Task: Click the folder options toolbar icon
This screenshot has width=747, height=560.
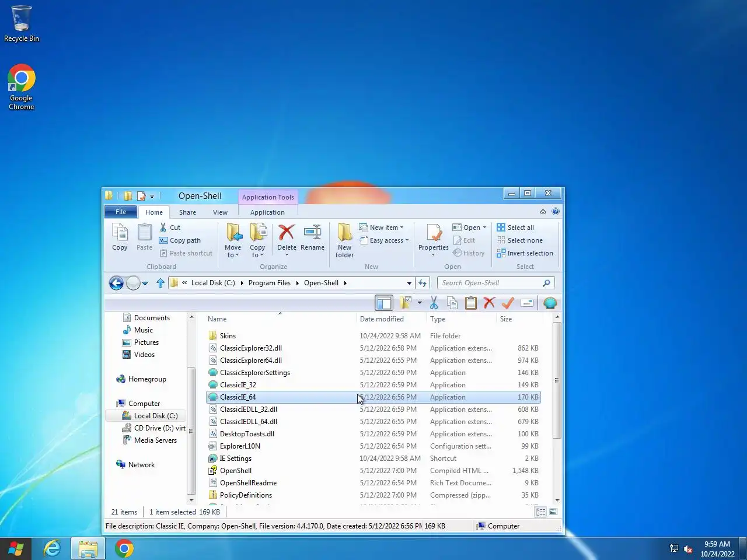Action: click(406, 303)
